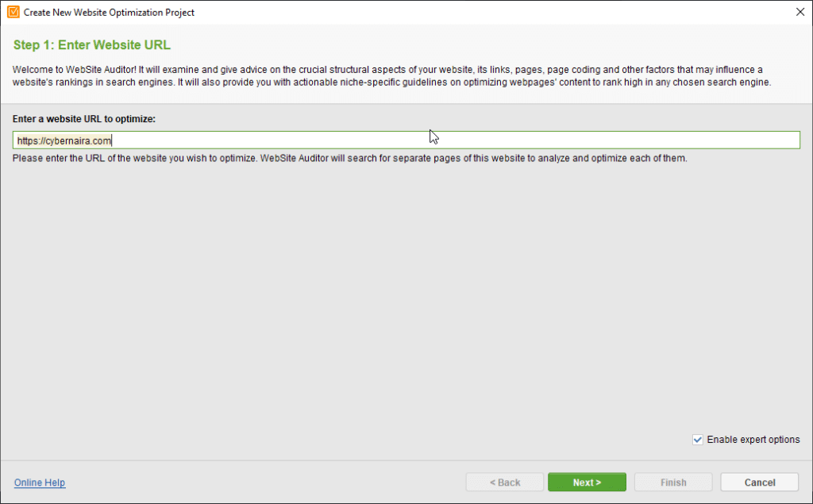813x504 pixels.
Task: Click the blank gray area below the hint
Action: [397, 302]
